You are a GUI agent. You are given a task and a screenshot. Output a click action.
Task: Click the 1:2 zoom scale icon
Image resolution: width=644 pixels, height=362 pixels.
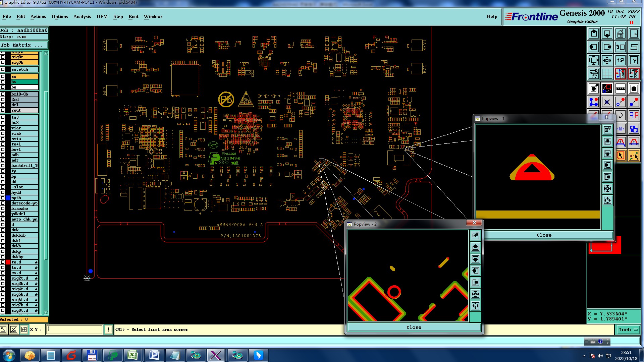pyautogui.click(x=620, y=60)
